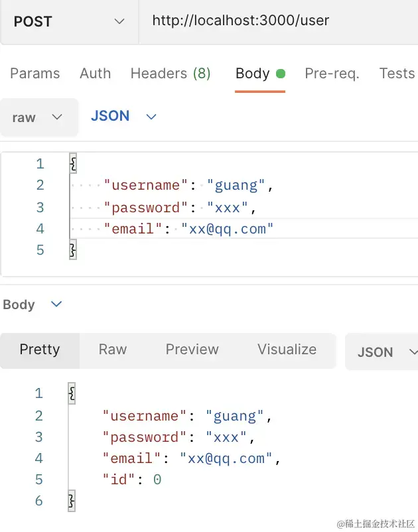Select the Headers (8) tab
Viewport: 418px width, 532px height.
click(171, 74)
